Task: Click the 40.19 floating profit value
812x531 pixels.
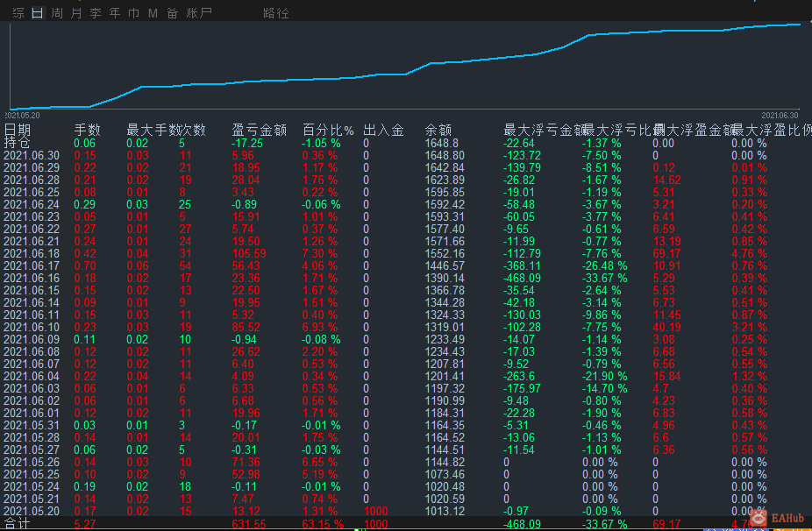Action: pyautogui.click(x=666, y=327)
